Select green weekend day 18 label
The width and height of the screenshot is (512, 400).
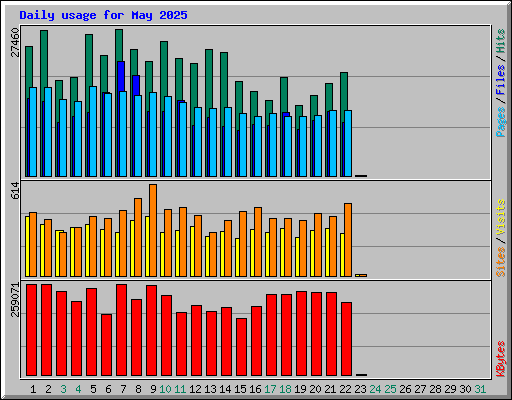[285, 389]
